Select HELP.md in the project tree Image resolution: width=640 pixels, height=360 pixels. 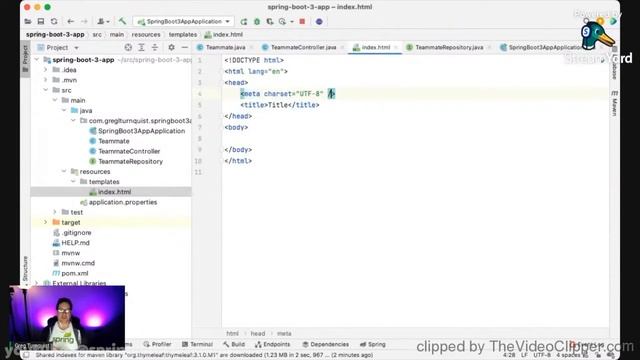(x=75, y=243)
